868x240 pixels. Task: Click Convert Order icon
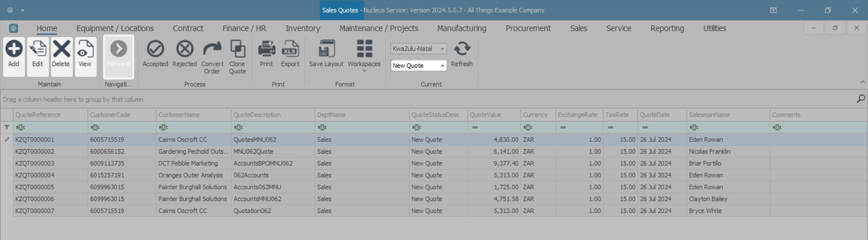(x=212, y=49)
